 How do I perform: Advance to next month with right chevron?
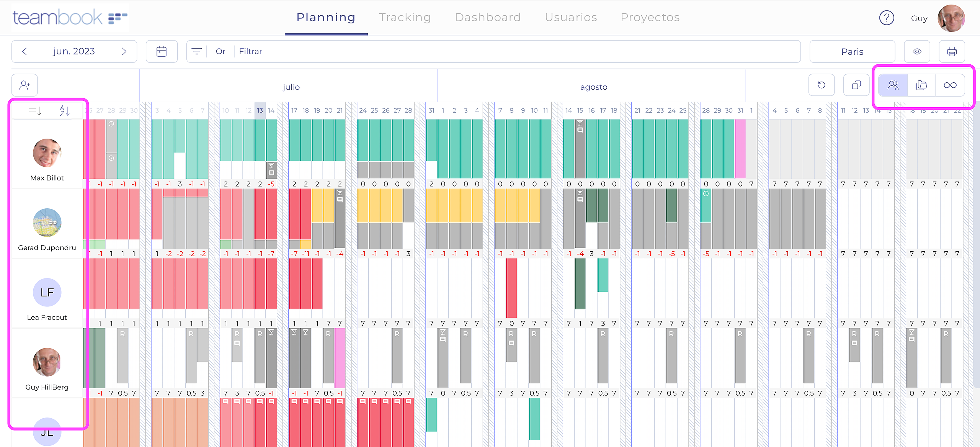point(124,51)
